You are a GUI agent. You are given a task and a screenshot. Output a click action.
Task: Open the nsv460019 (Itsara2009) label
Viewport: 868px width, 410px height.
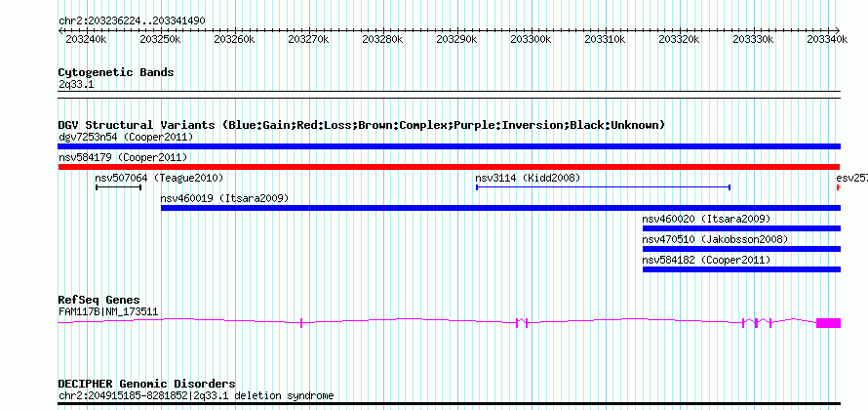[224, 198]
